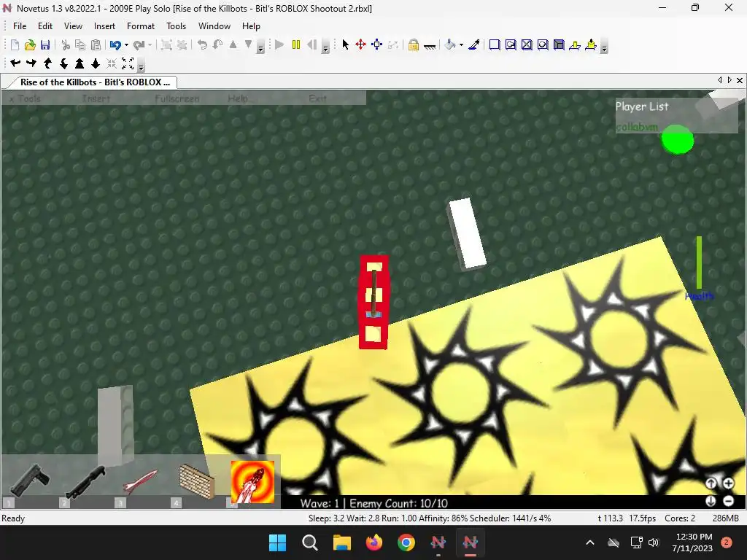Choose the inlet surface tool

[x=559, y=44]
